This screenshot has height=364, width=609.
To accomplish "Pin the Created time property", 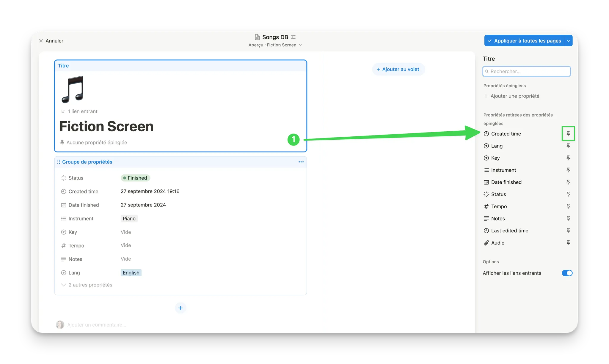I will [x=568, y=134].
